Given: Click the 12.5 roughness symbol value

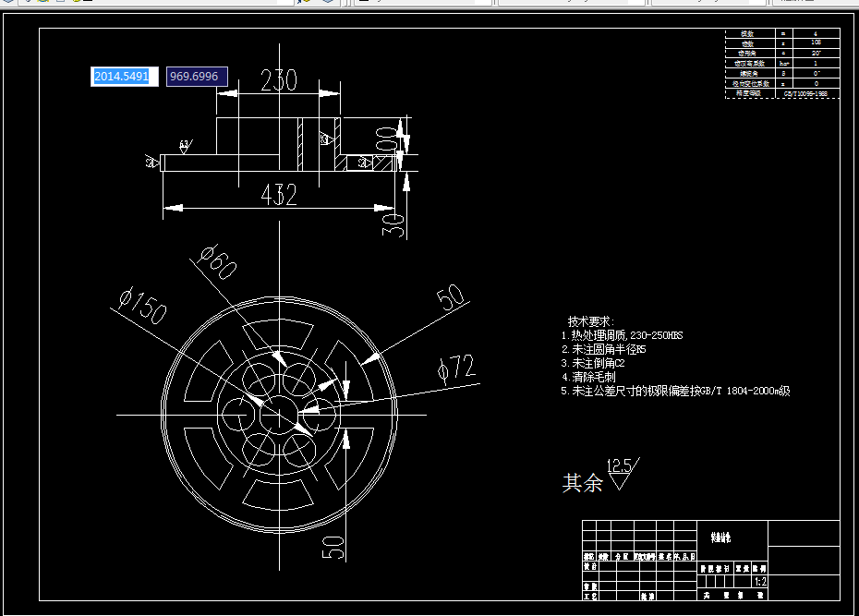Looking at the screenshot, I should coord(619,466).
